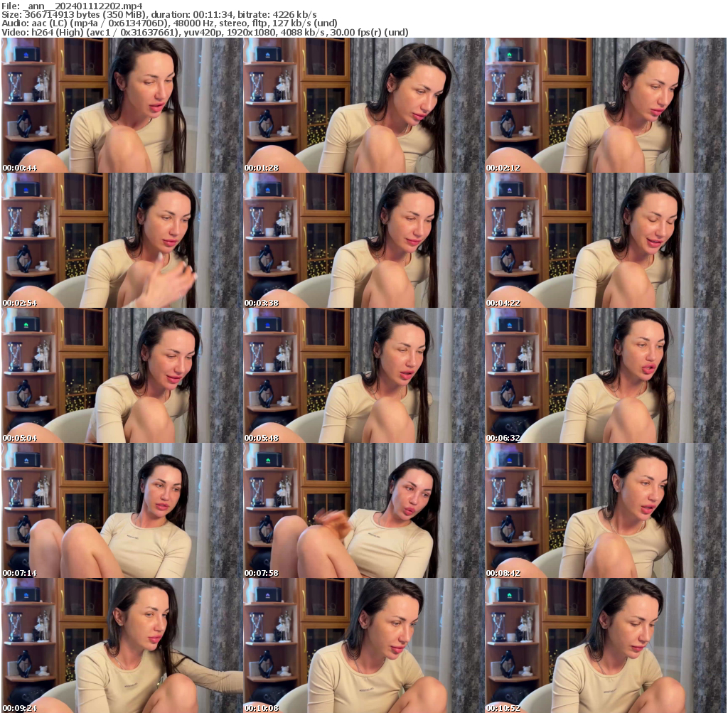Open the frame stamped 00:07:14
728x713 pixels.
121,510
